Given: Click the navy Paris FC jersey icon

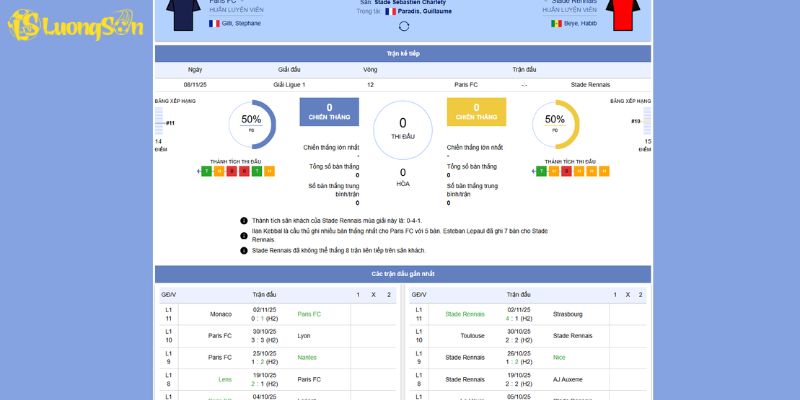Looking at the screenshot, I should [x=183, y=14].
